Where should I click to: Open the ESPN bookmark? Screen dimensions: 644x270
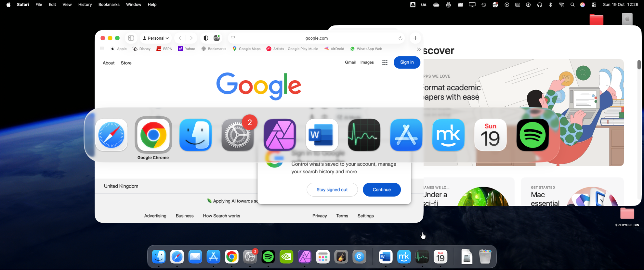pyautogui.click(x=164, y=49)
